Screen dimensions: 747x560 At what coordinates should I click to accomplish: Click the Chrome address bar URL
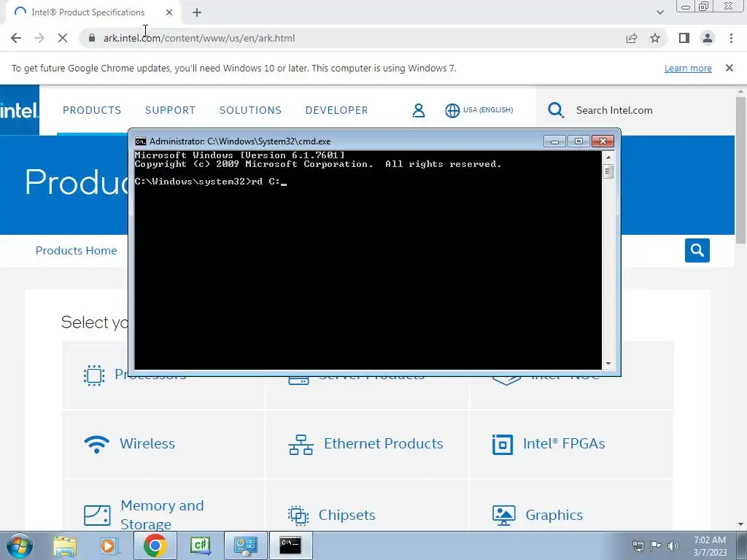(x=199, y=38)
